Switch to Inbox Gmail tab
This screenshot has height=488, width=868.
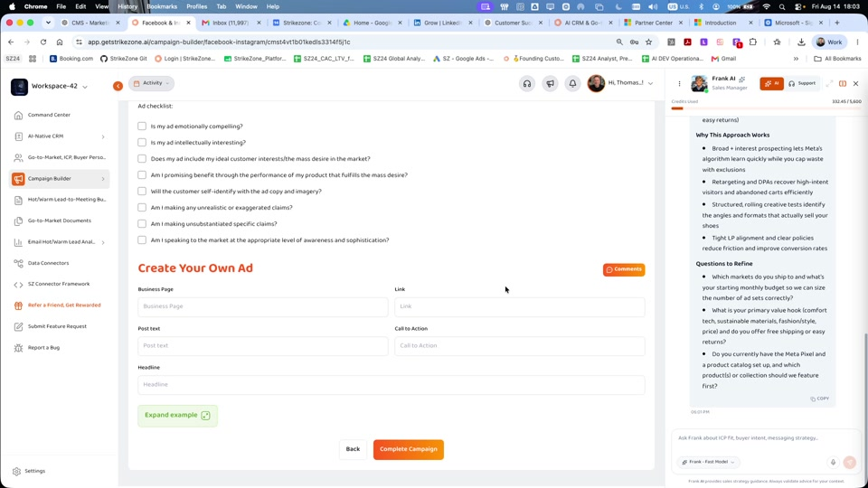tap(231, 23)
